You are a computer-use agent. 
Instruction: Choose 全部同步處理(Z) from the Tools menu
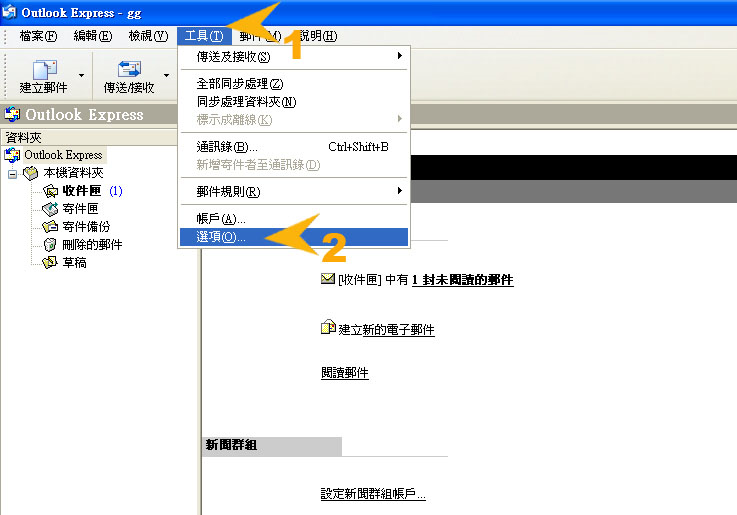(x=294, y=84)
